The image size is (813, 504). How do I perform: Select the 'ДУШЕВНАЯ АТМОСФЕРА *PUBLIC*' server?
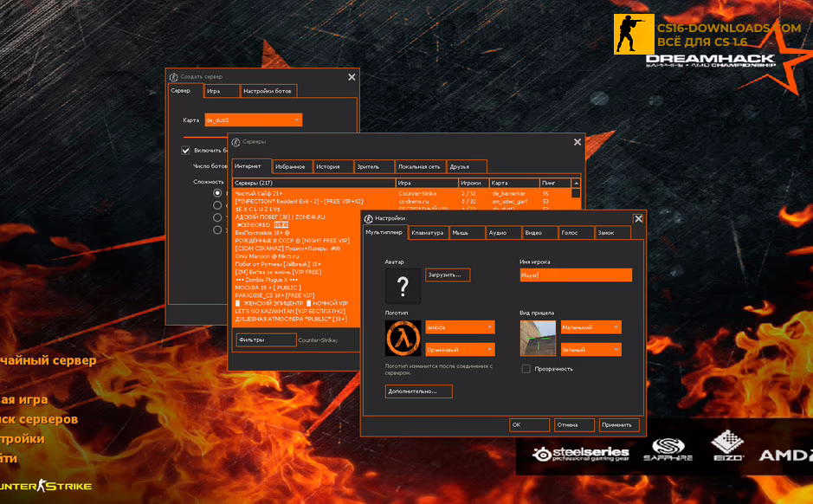[x=297, y=319]
